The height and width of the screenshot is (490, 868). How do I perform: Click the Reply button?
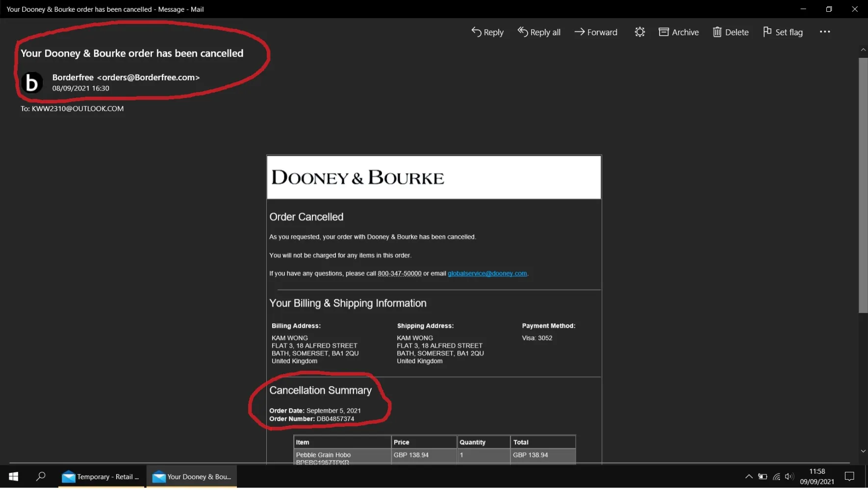coord(487,32)
